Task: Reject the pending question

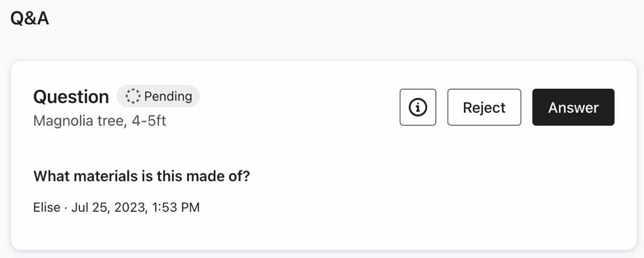Action: click(484, 107)
